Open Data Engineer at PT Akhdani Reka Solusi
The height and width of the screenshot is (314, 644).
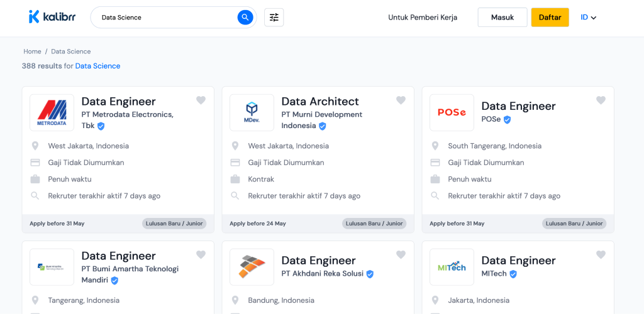[x=319, y=261]
